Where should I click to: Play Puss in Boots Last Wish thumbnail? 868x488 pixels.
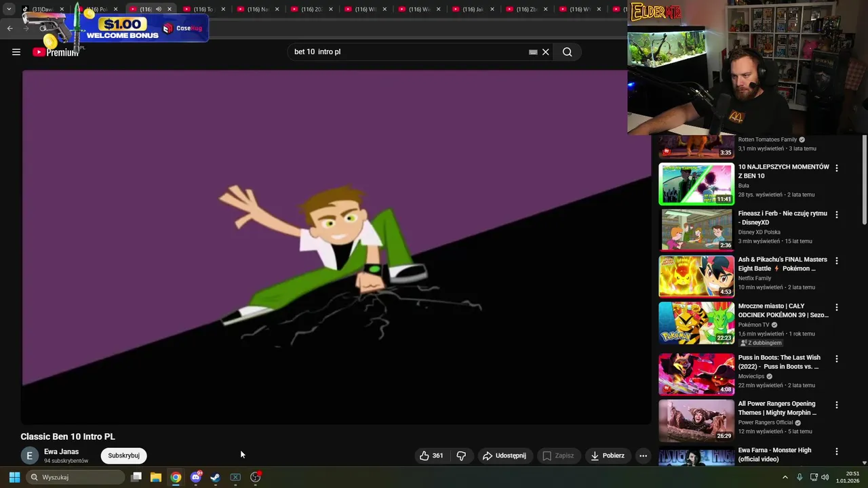[696, 374]
